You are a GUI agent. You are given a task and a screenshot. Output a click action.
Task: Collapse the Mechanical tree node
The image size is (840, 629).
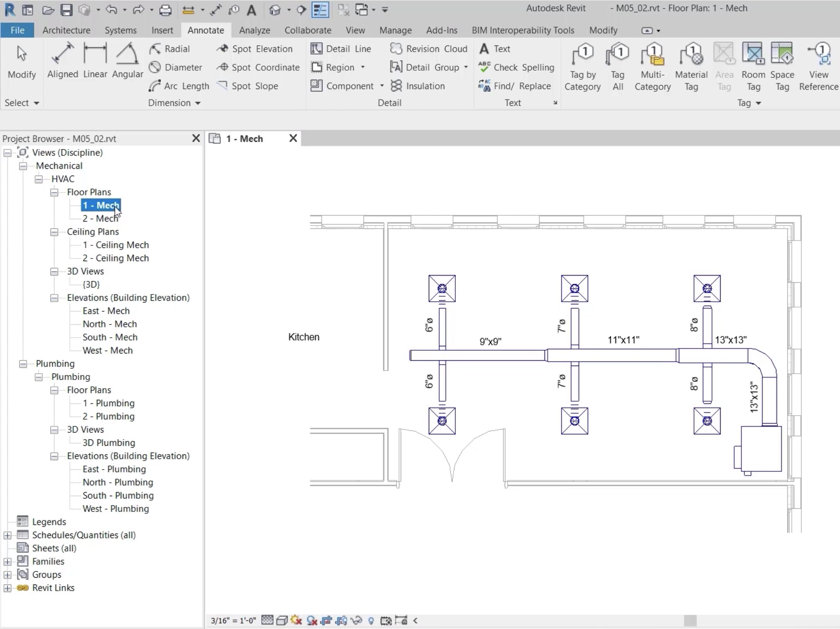tap(23, 166)
